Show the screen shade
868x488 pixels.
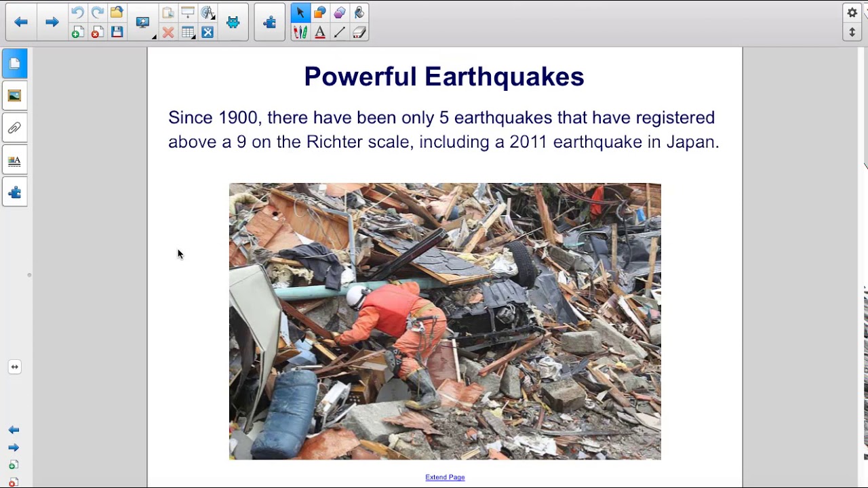(x=188, y=13)
